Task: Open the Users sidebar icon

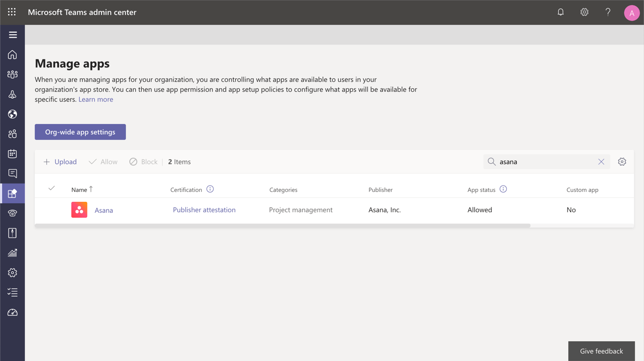Action: click(x=12, y=134)
